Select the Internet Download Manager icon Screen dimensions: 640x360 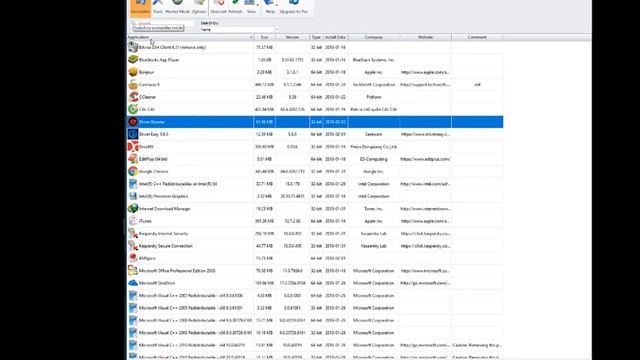133,209
